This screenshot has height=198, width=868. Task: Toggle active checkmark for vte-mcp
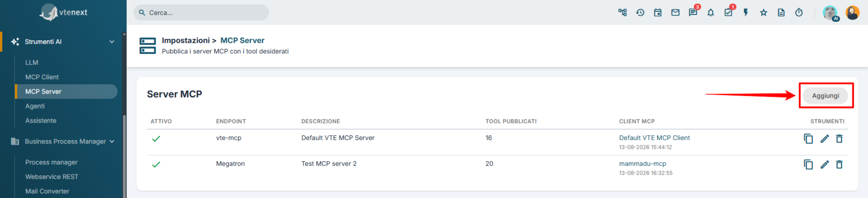[156, 139]
